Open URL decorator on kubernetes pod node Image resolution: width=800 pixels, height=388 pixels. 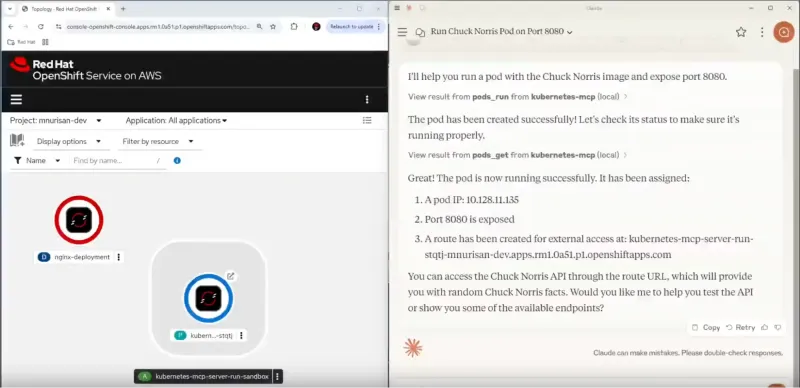(x=231, y=276)
